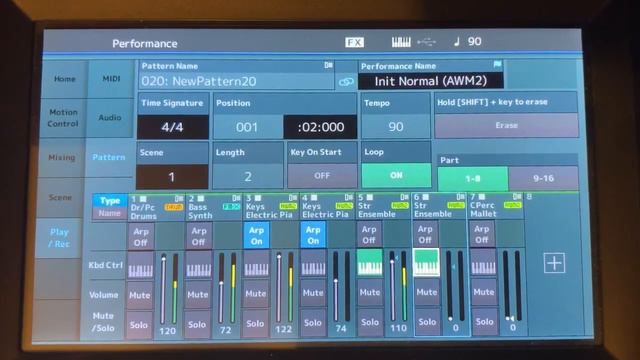Turn on Arp for part 2 Bass Synth
The width and height of the screenshot is (640, 360).
[199, 236]
